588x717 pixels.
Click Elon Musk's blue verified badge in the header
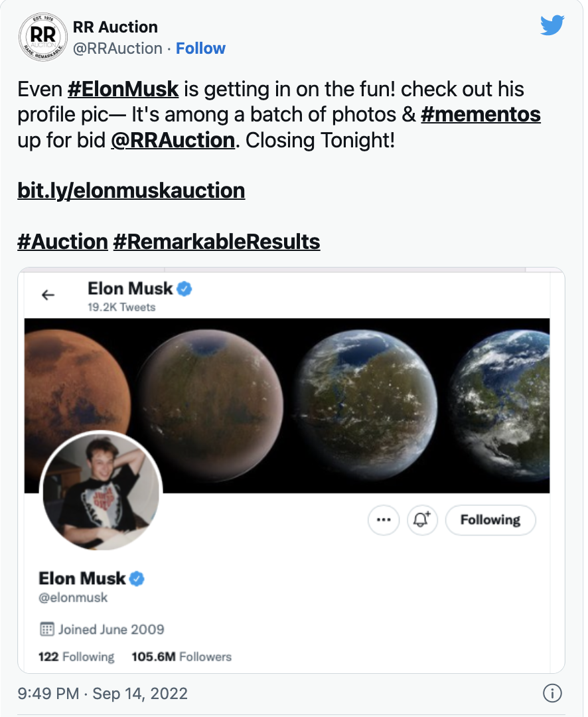coord(184,289)
